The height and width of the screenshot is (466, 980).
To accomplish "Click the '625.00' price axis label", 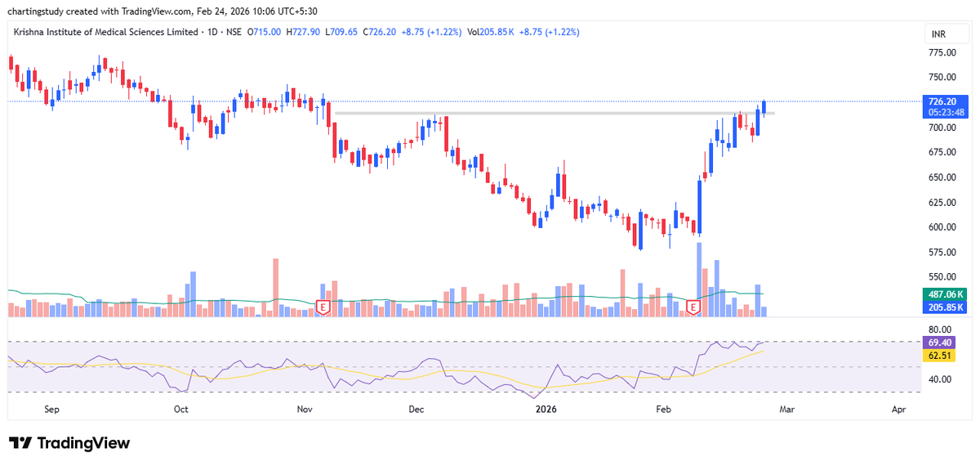I will pyautogui.click(x=942, y=203).
